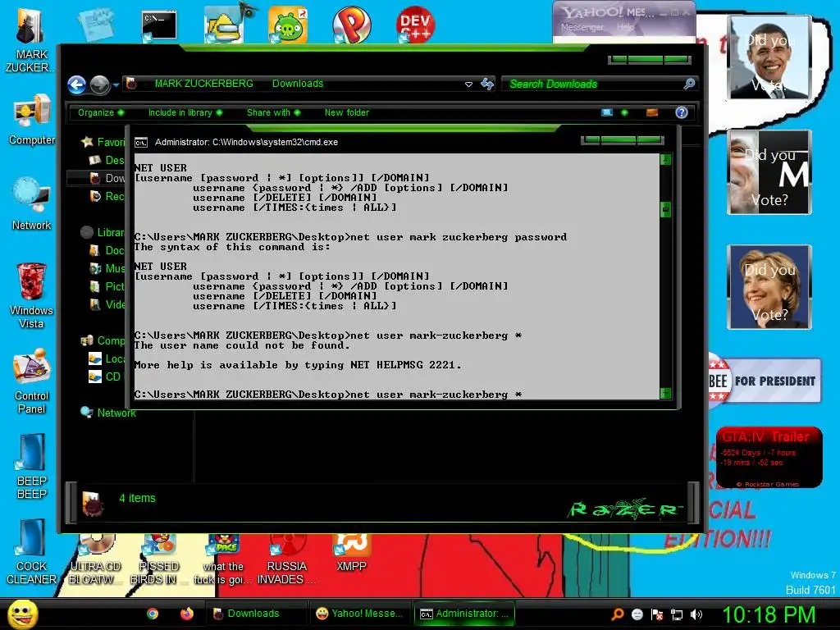Select Local Disk in navigation pane
Screen dimensions: 840x630
tap(107, 359)
